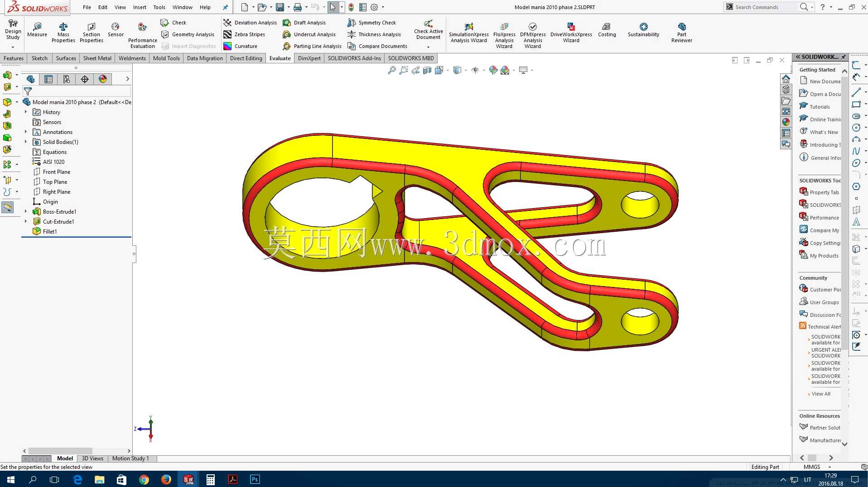Select AISI 1020 material entry
The image size is (868, 487).
53,162
